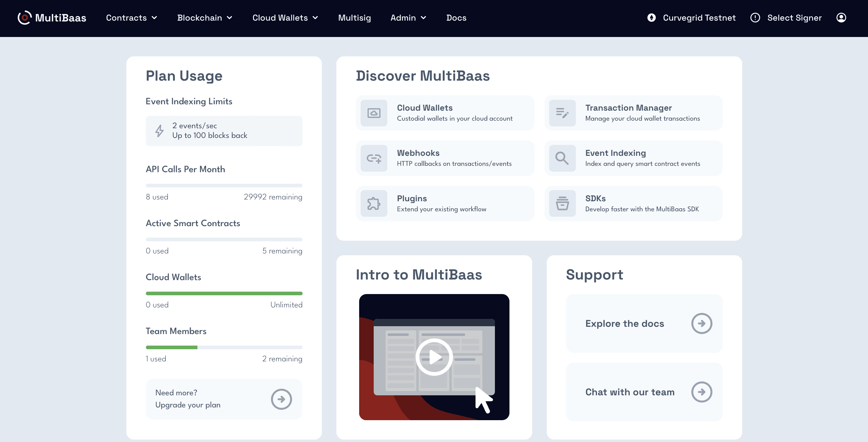Click the Team Members usage progress bar

coord(224,347)
